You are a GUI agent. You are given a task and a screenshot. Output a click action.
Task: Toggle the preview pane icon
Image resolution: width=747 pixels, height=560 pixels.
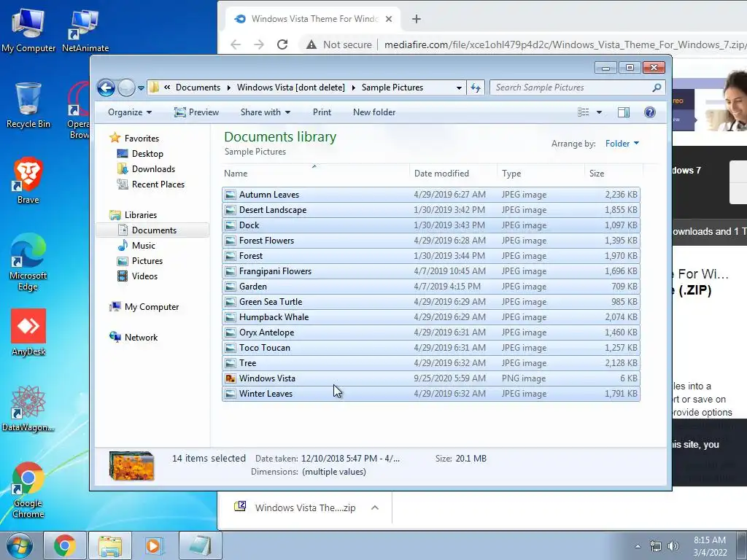pyautogui.click(x=623, y=112)
